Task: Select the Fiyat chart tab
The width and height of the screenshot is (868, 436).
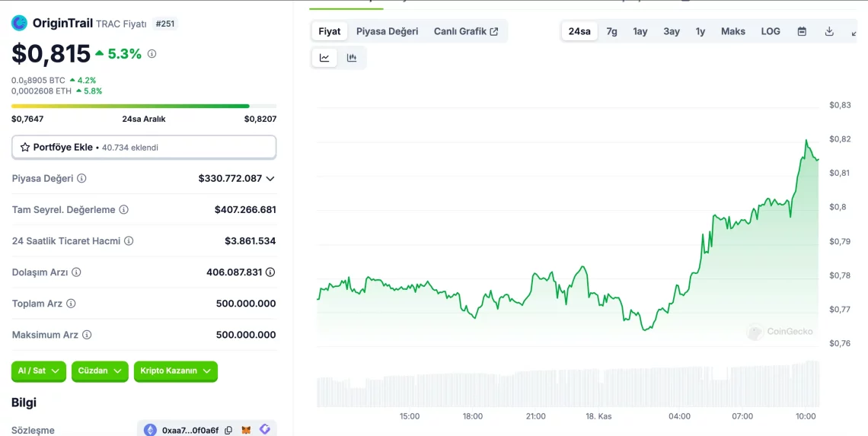Action: (330, 31)
